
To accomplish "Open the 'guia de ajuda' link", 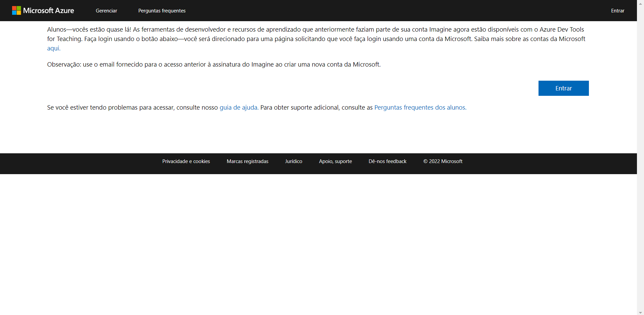I will 239,107.
